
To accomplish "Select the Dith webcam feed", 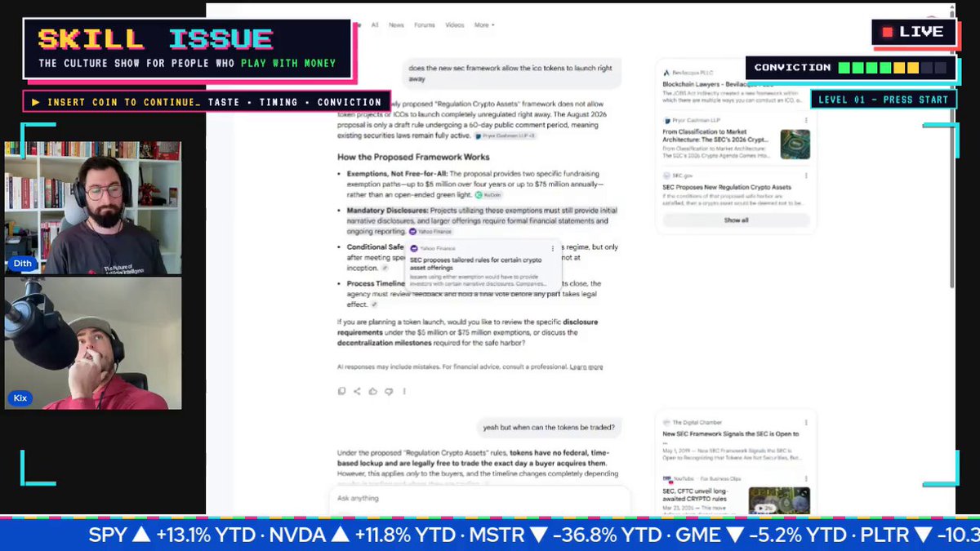I will pyautogui.click(x=93, y=208).
